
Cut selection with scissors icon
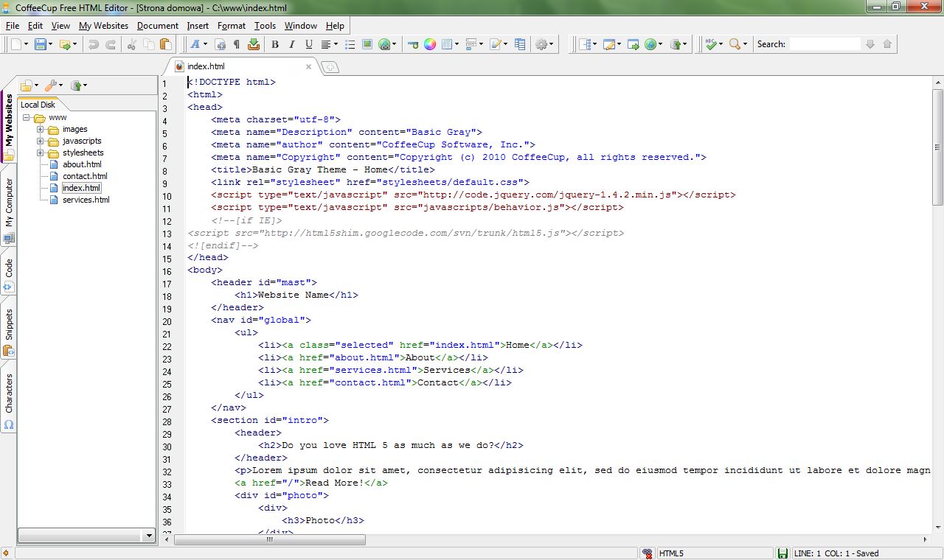click(133, 44)
